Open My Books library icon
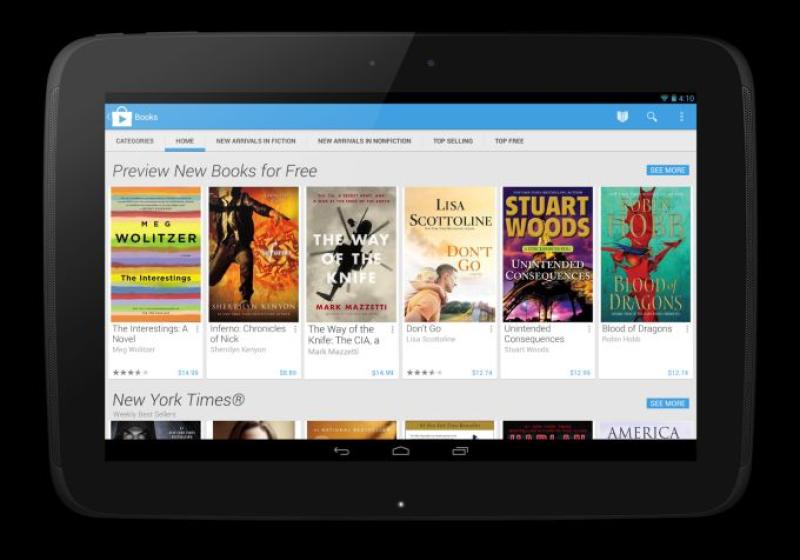The height and width of the screenshot is (560, 800). [622, 117]
